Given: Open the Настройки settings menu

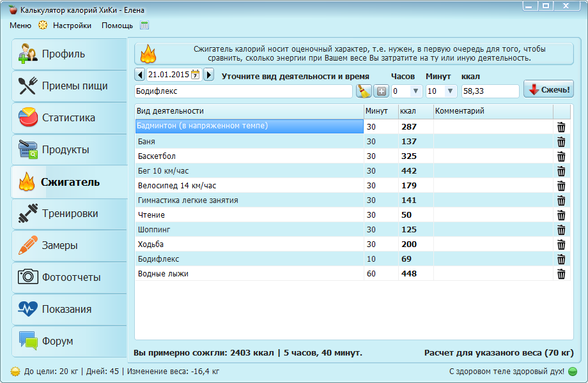Looking at the screenshot, I should pyautogui.click(x=72, y=26).
